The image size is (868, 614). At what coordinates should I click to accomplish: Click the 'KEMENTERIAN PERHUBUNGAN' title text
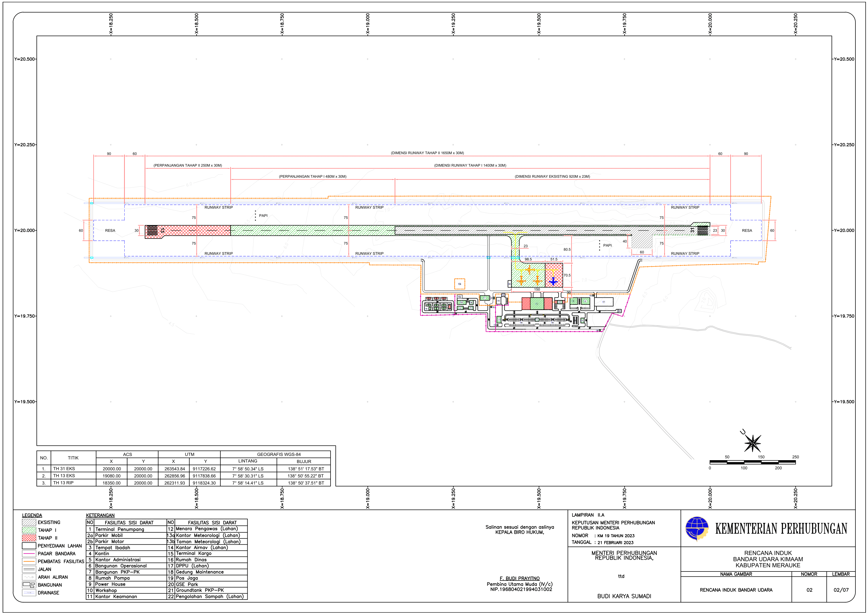pyautogui.click(x=781, y=528)
